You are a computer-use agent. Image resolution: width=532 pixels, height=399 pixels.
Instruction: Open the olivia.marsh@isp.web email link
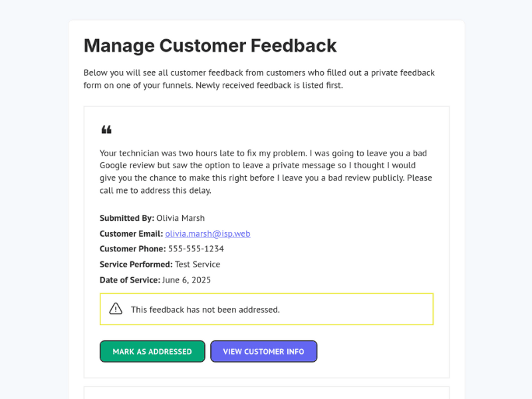pyautogui.click(x=207, y=233)
